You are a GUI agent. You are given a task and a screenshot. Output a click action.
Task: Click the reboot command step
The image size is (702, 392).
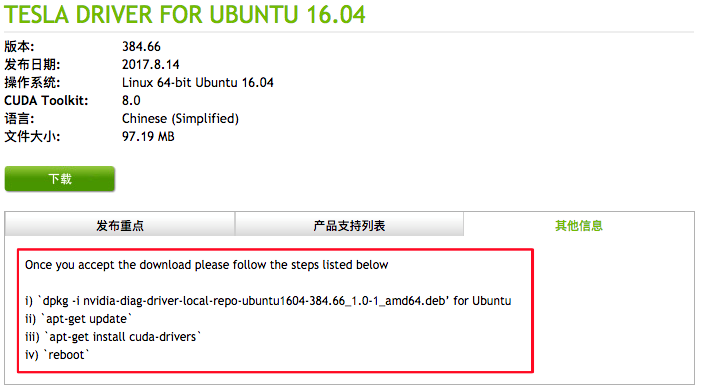[57, 355]
